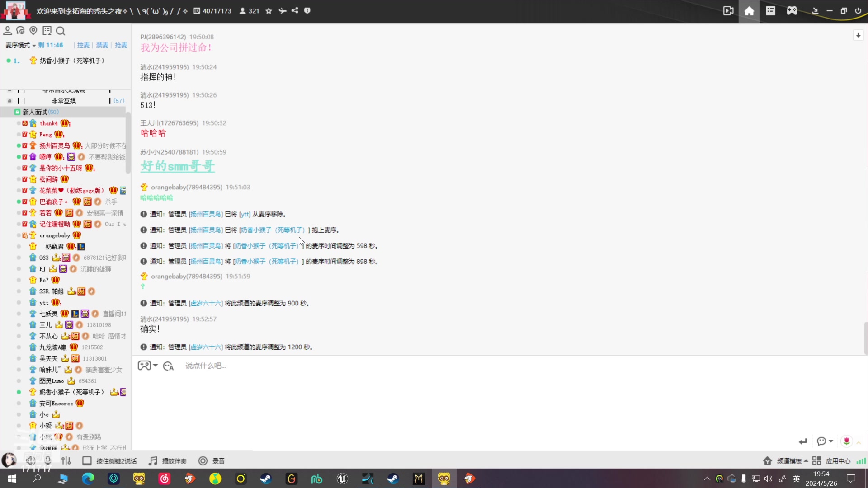
Task: Select the 新人面试 channel
Action: click(x=35, y=112)
